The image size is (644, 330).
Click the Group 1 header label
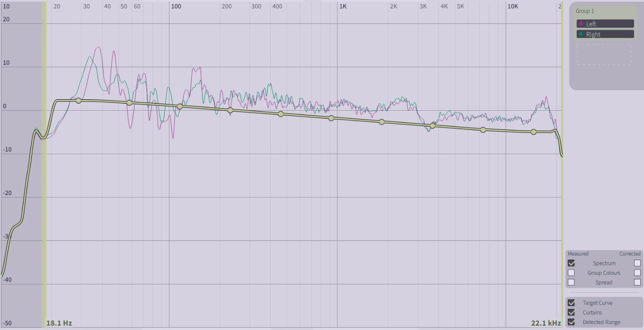click(x=585, y=11)
